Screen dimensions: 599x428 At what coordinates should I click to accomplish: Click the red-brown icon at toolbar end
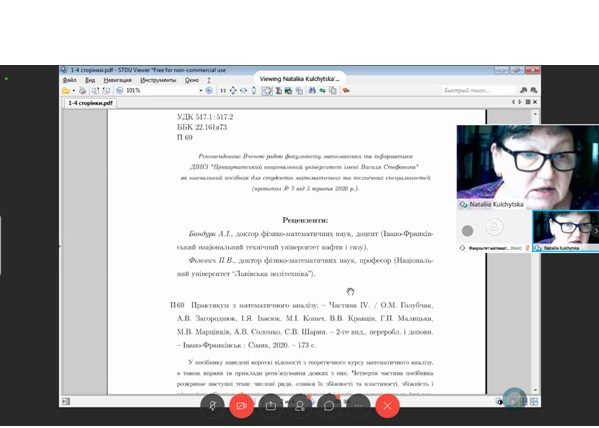pos(346,91)
